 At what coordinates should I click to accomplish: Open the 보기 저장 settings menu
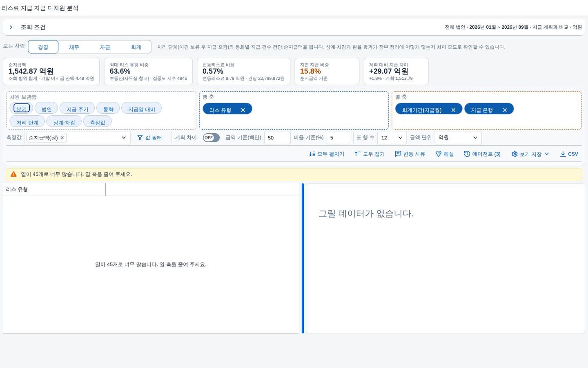(x=530, y=154)
